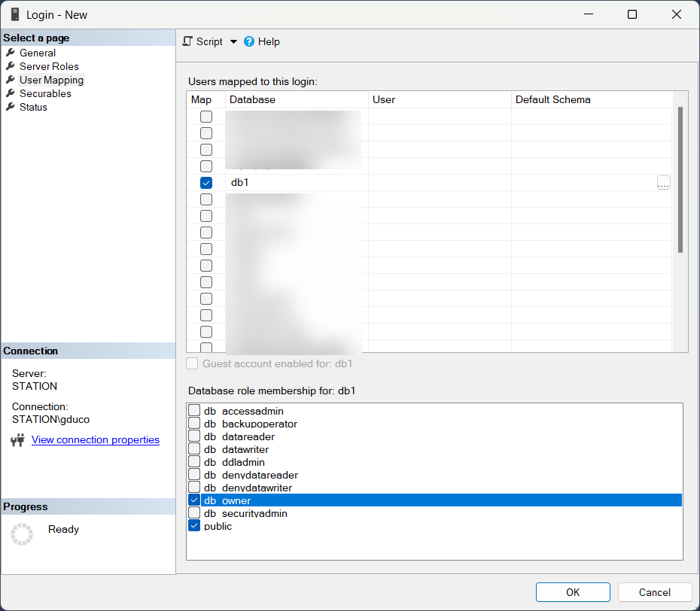Check the db_datawriter role
The width and height of the screenshot is (700, 611).
pyautogui.click(x=194, y=448)
